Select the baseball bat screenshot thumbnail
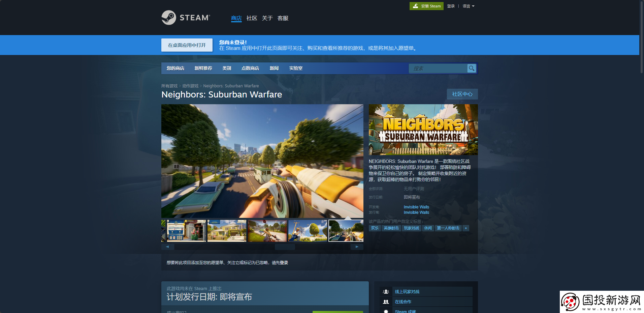This screenshot has width=644, height=313. [x=267, y=231]
